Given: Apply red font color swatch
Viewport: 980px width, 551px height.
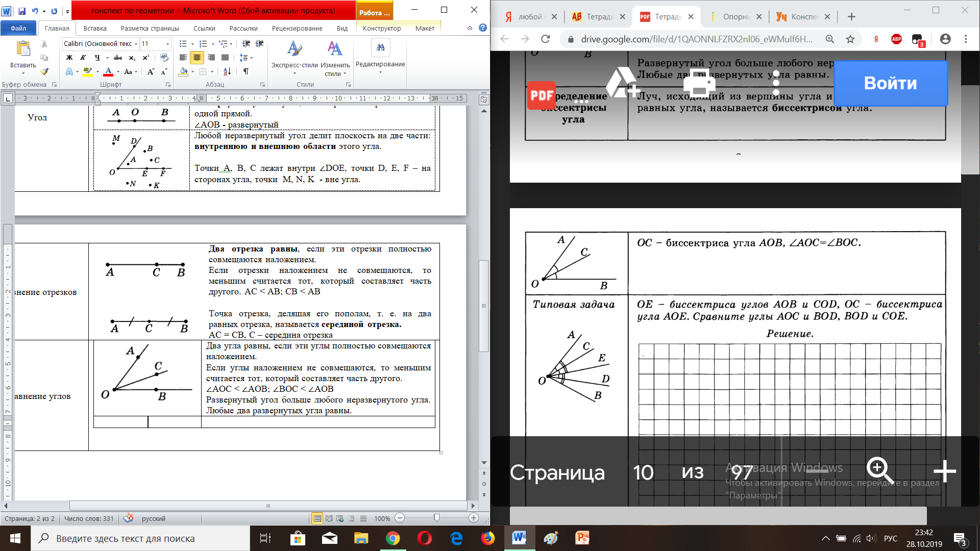Looking at the screenshot, I should [x=108, y=72].
